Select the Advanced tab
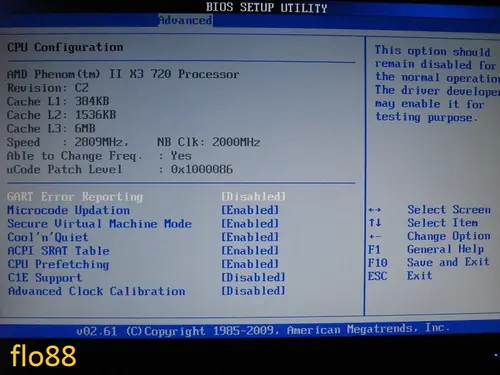500x375 pixels. coord(185,20)
